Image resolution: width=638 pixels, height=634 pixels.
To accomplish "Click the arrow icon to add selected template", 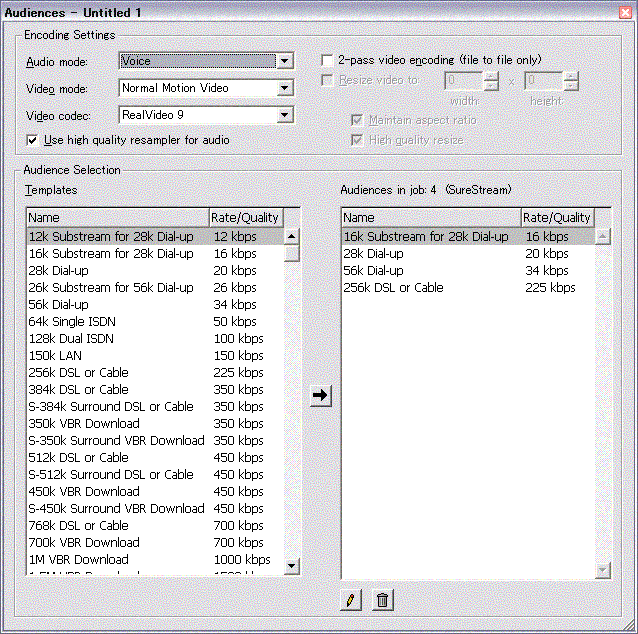I will 321,395.
